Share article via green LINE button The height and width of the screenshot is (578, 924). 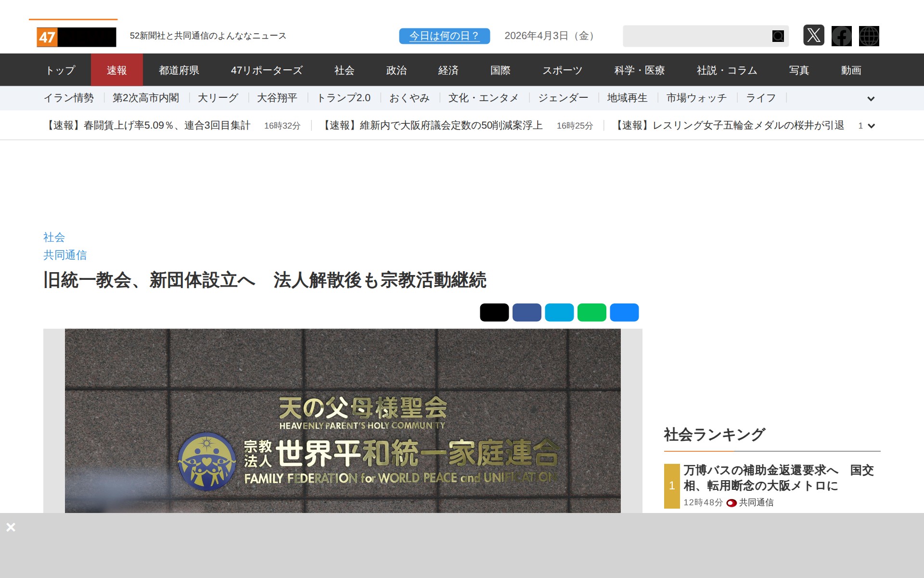(x=591, y=312)
